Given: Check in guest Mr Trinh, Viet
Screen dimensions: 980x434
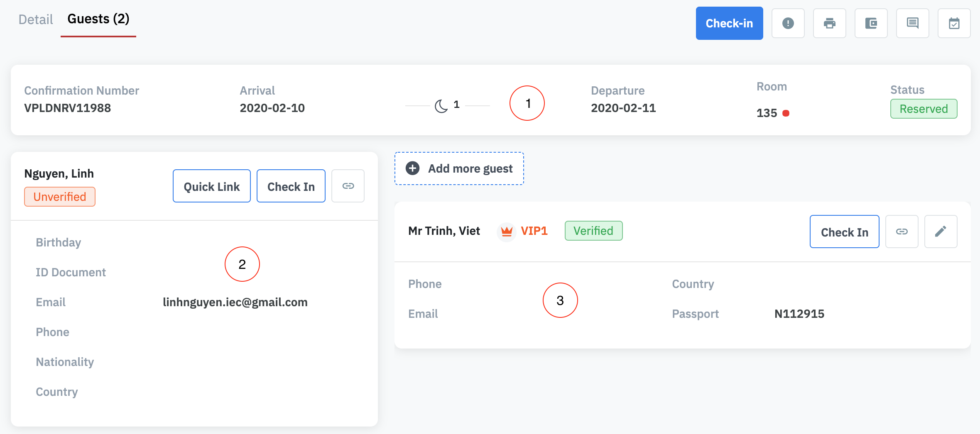Looking at the screenshot, I should click(x=844, y=232).
